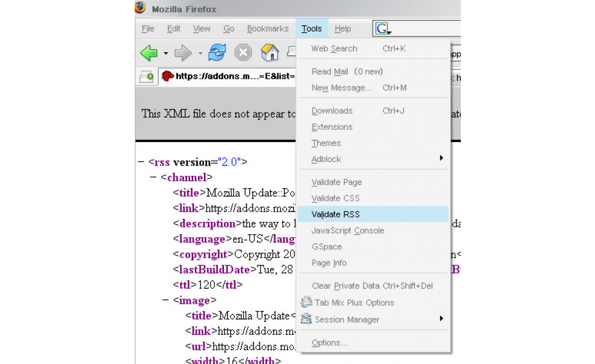Select the Session Manager entry
The height and width of the screenshot is (364, 595).
click(x=373, y=320)
